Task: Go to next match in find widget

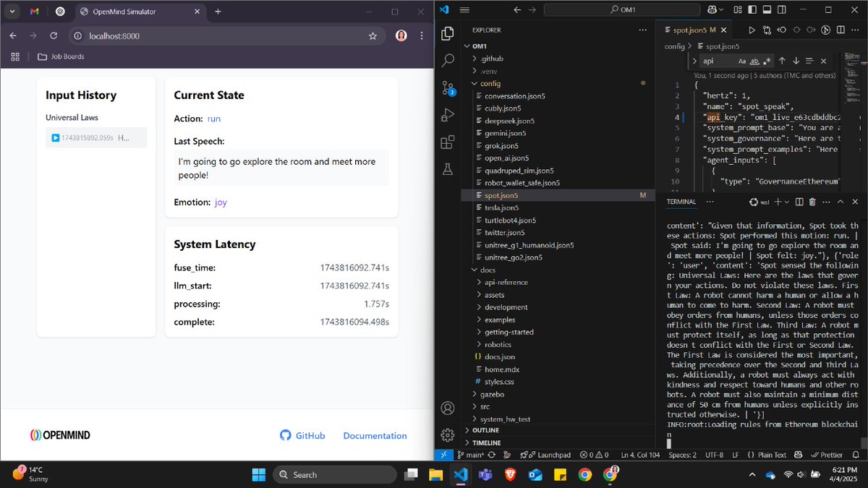Action: (796, 61)
